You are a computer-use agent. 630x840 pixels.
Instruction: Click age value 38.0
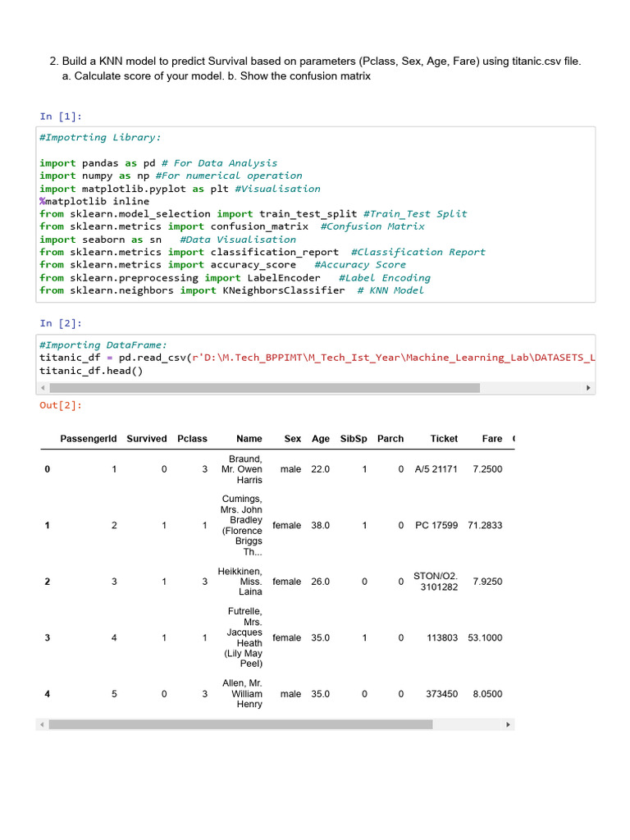click(x=321, y=526)
